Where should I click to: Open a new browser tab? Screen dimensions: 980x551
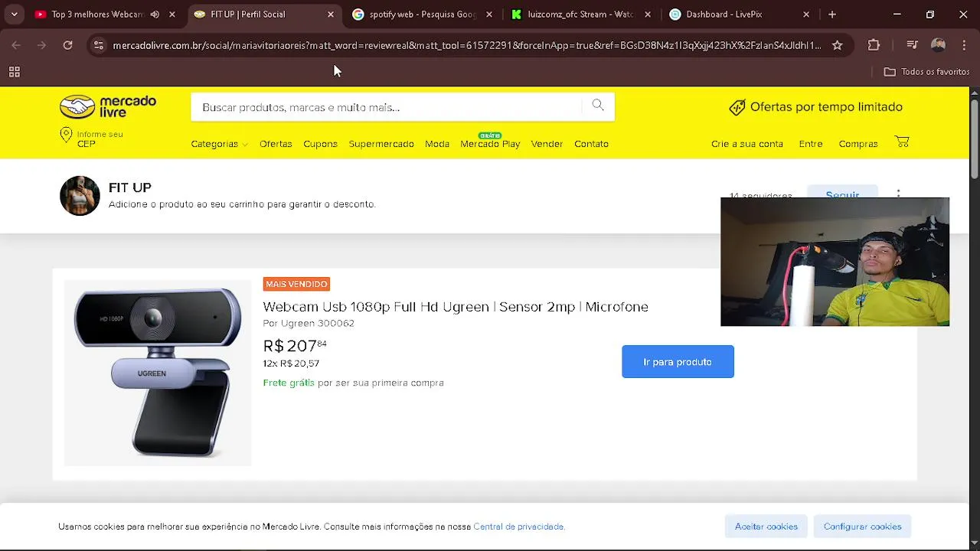[x=832, y=14]
